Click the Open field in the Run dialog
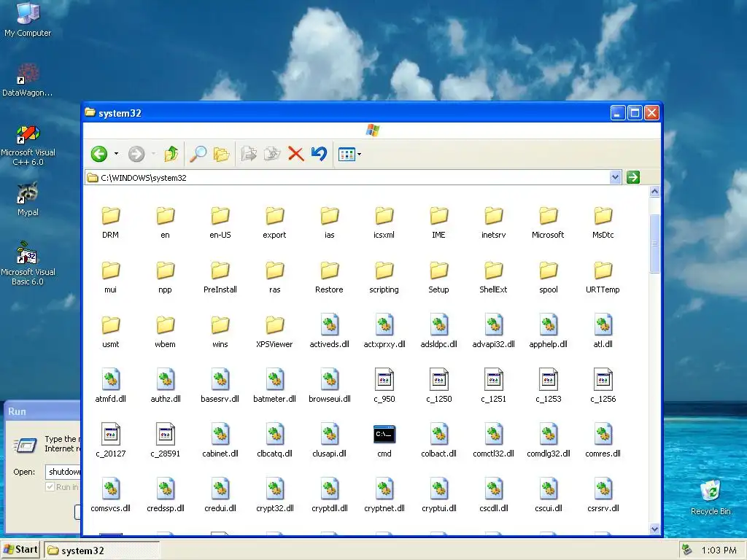The width and height of the screenshot is (747, 560). (x=63, y=472)
